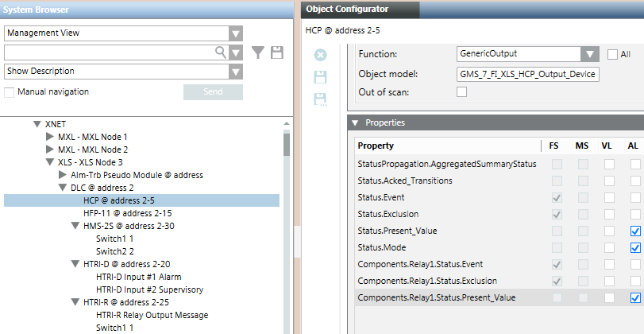Click the Object model text field
The height and width of the screenshot is (334, 644).
(527, 75)
